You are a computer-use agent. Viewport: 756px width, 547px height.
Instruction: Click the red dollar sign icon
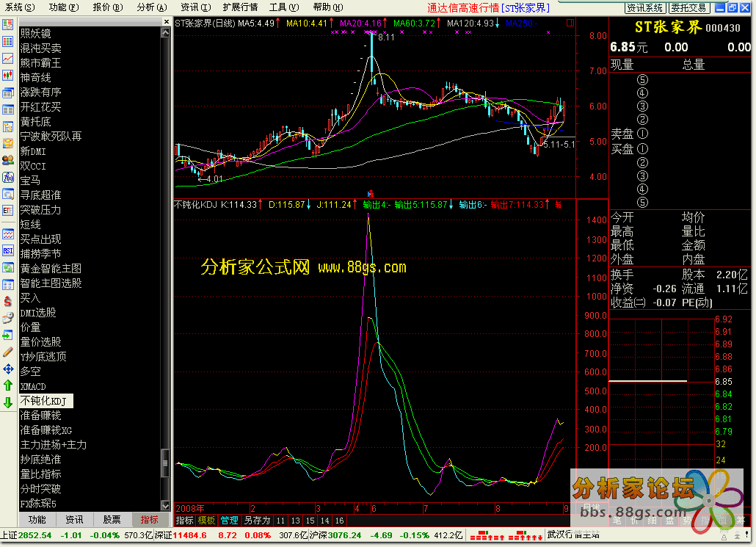(8, 302)
